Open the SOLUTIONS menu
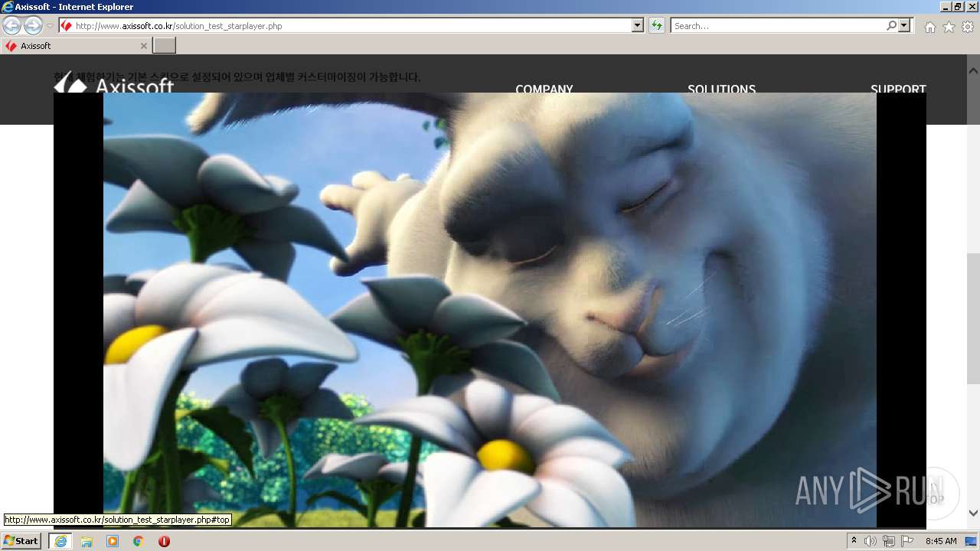Screen dimensions: 980x551 click(721, 89)
